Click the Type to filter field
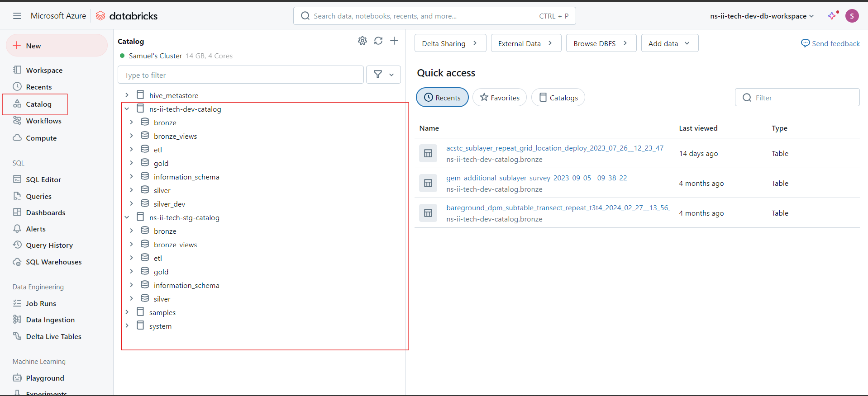The width and height of the screenshot is (868, 396). coord(241,75)
